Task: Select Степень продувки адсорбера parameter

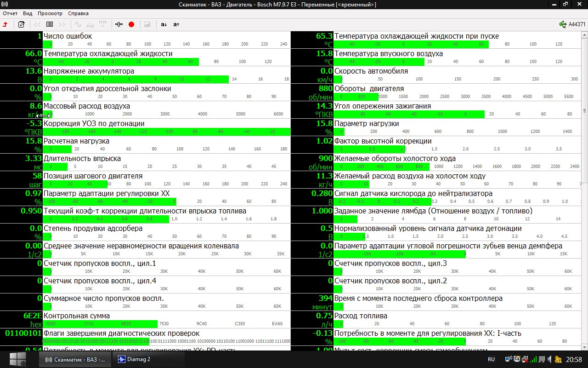Action: click(x=145, y=232)
